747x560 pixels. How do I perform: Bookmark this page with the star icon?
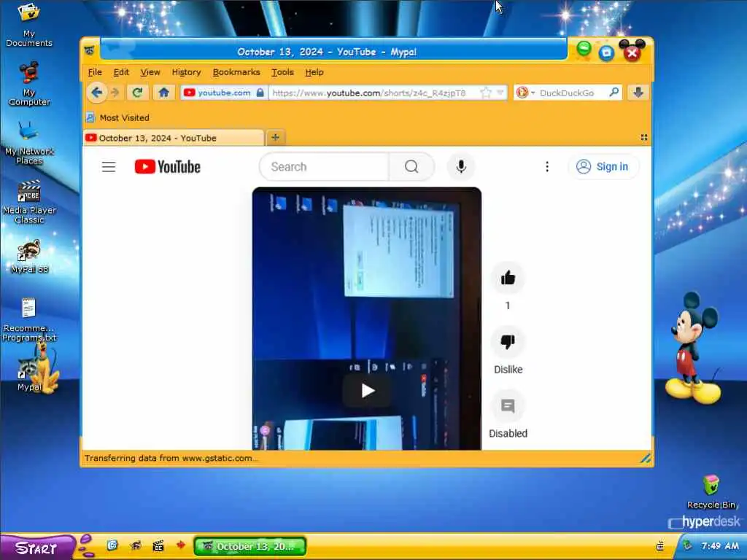click(485, 93)
